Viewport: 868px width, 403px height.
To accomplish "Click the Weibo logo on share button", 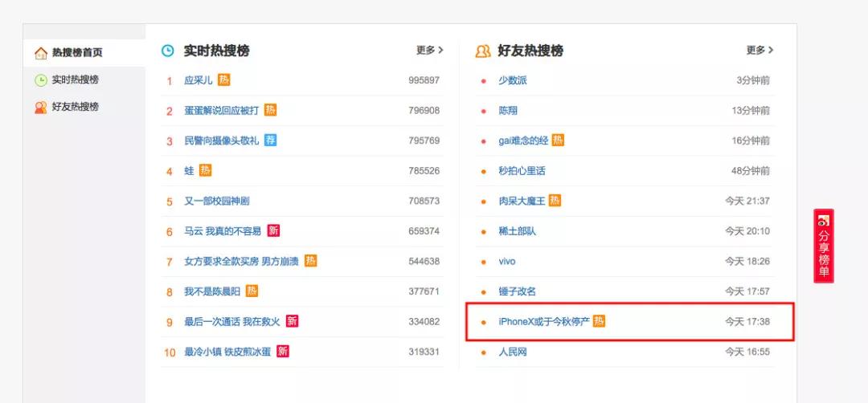I will tap(824, 219).
